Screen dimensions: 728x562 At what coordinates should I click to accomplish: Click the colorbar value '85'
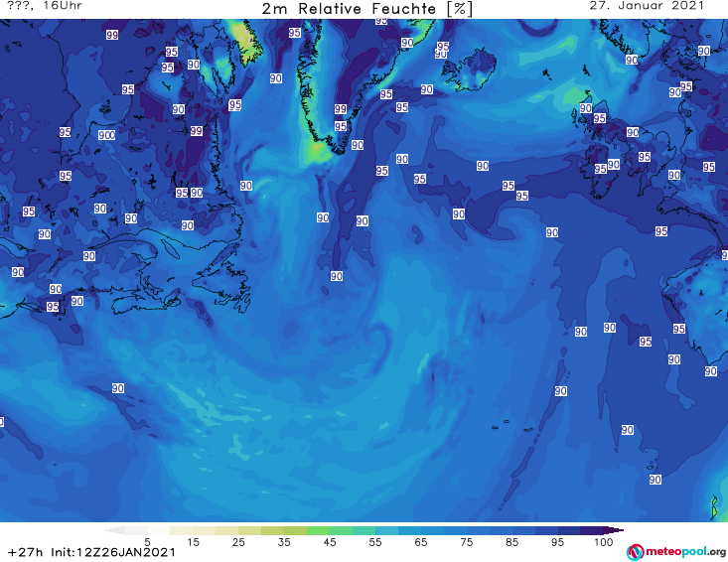[511, 542]
